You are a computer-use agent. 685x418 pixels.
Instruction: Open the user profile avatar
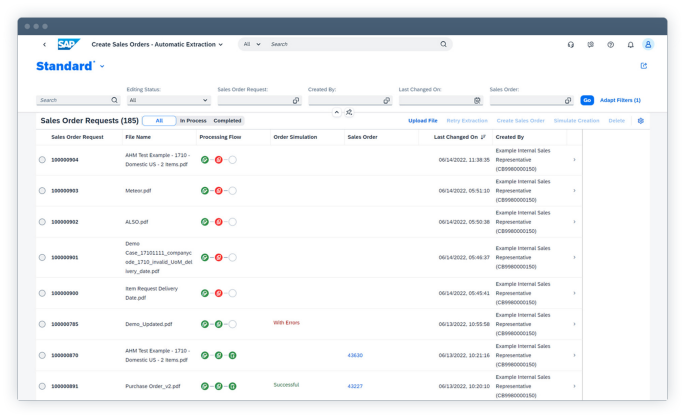pyautogui.click(x=648, y=45)
